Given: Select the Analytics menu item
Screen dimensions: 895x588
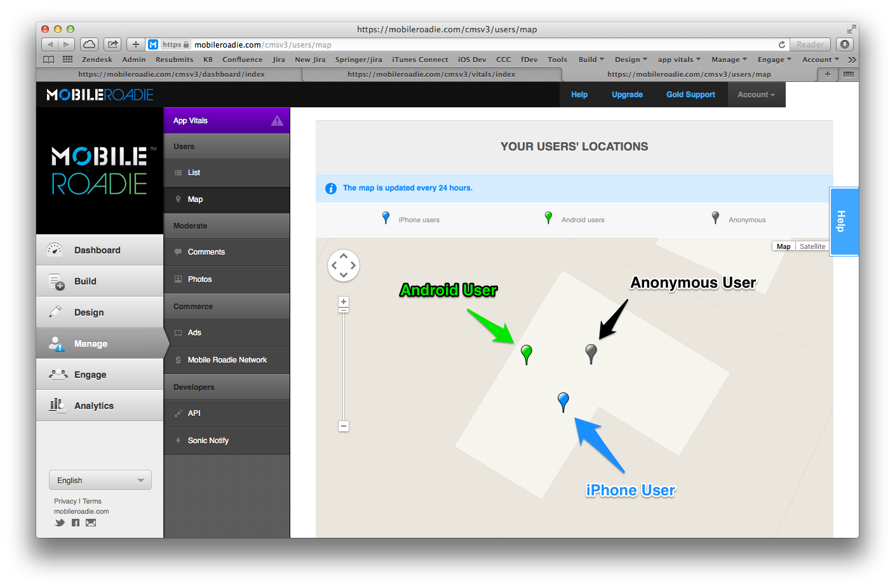Looking at the screenshot, I should point(93,406).
